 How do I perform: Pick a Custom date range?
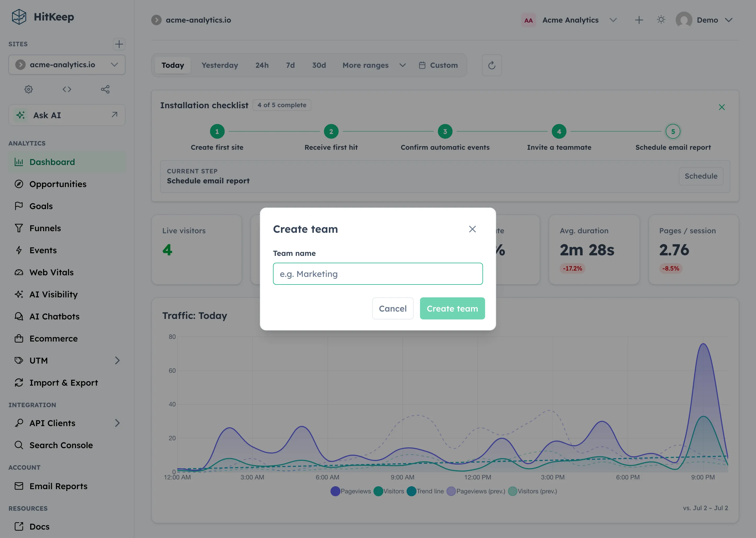(x=439, y=65)
